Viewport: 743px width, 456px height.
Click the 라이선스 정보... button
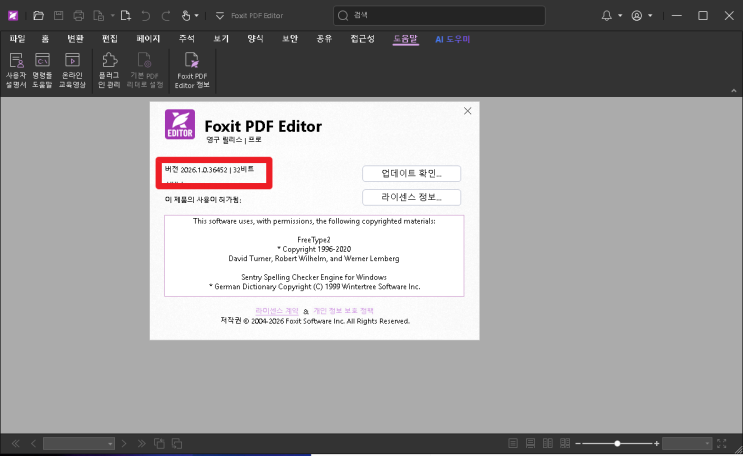[x=411, y=197]
